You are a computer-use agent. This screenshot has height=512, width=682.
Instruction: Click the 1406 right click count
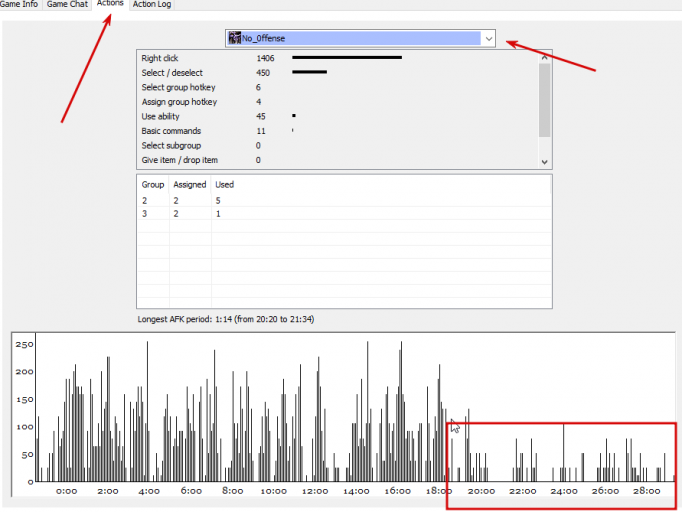click(265, 58)
